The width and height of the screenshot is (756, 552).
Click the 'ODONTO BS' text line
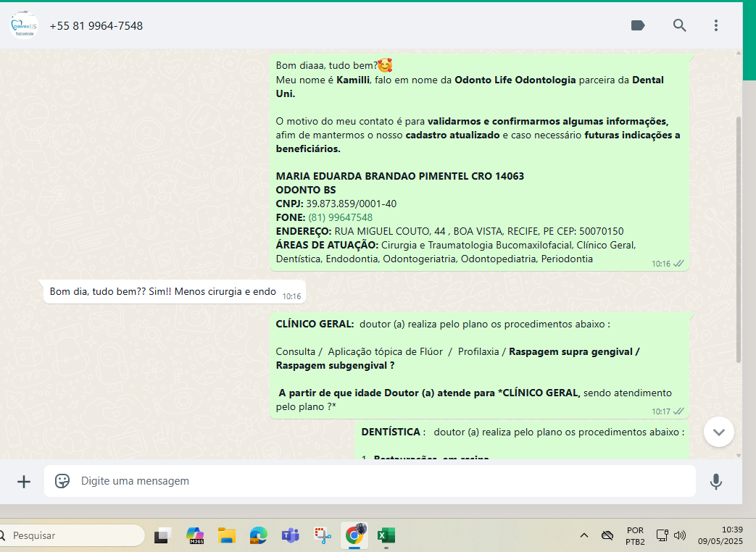pyautogui.click(x=306, y=190)
